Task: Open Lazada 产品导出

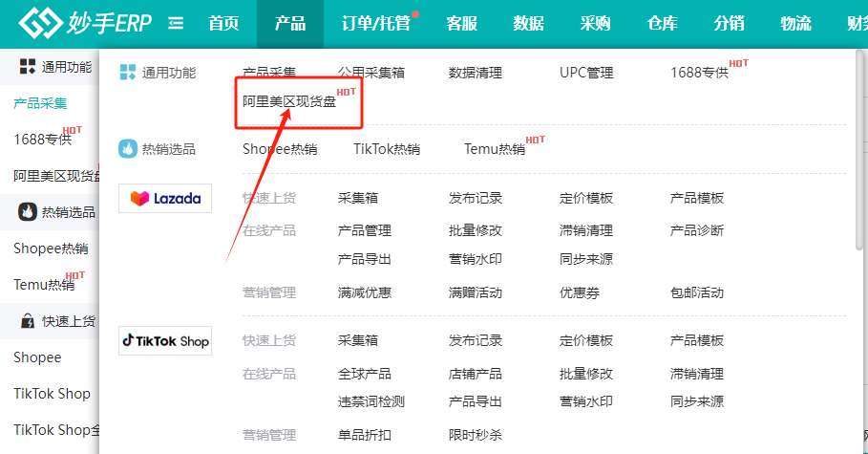Action: pyautogui.click(x=365, y=259)
